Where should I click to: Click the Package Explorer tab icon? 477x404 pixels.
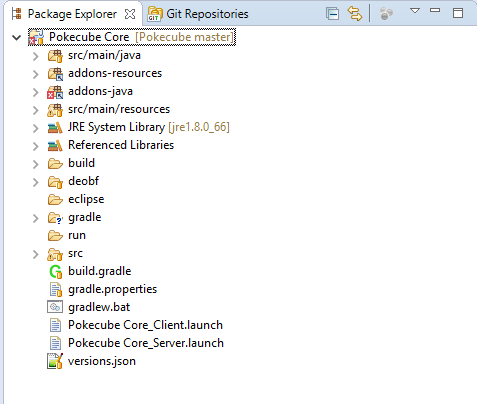(x=16, y=14)
